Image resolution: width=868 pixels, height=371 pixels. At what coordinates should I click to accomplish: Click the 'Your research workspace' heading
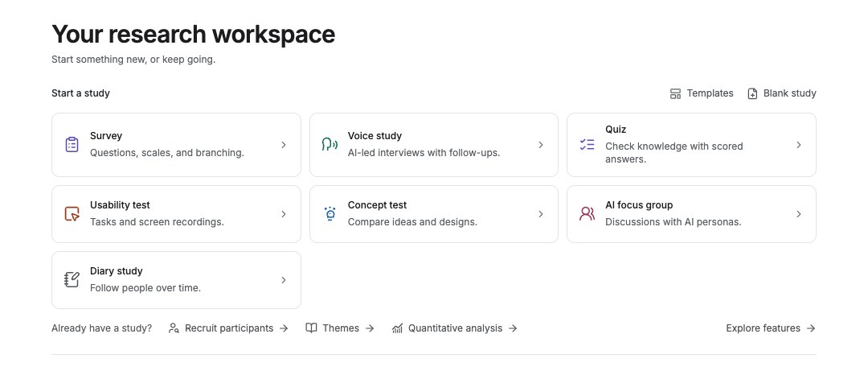click(193, 34)
